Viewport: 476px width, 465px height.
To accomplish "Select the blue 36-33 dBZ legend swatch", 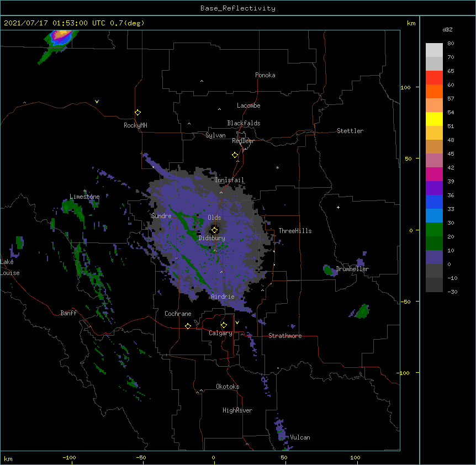I will coord(434,202).
